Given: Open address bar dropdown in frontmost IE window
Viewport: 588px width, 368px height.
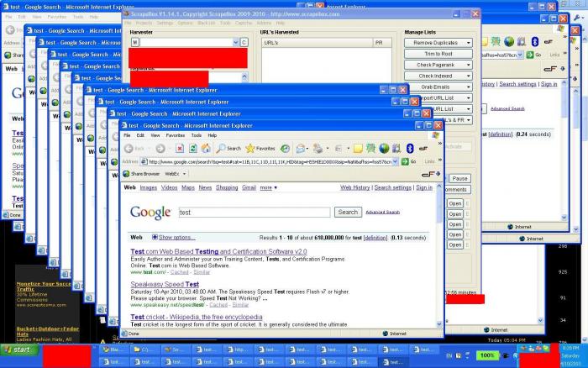Looking at the screenshot, I should [x=396, y=161].
